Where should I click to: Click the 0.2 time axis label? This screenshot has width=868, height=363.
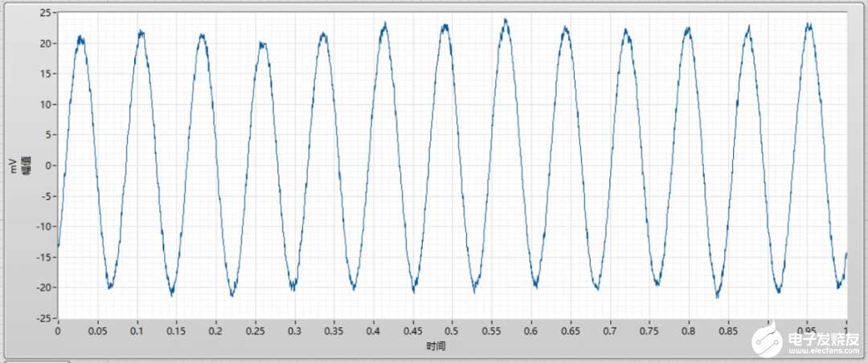point(216,331)
